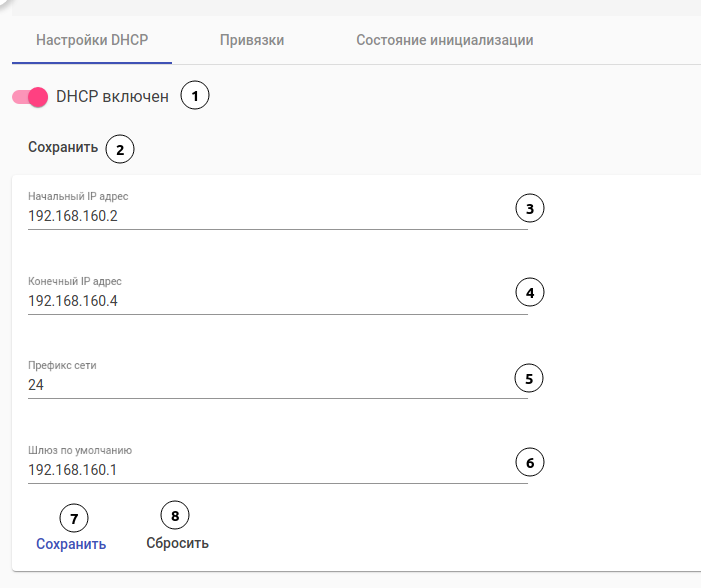Click numbered marker 6 by Шлюз по умолчанию
The width and height of the screenshot is (701, 588).
point(530,463)
